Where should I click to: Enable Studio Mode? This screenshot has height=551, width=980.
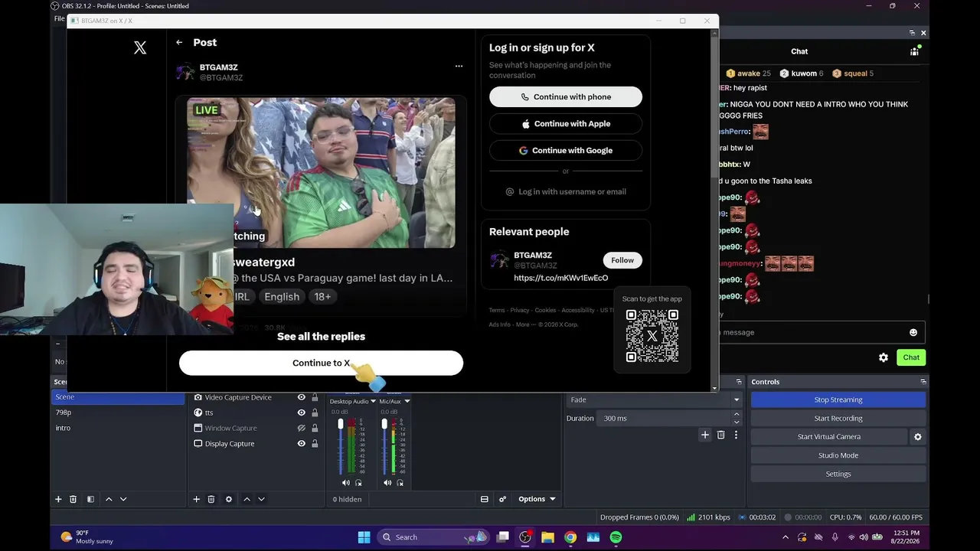pyautogui.click(x=838, y=455)
